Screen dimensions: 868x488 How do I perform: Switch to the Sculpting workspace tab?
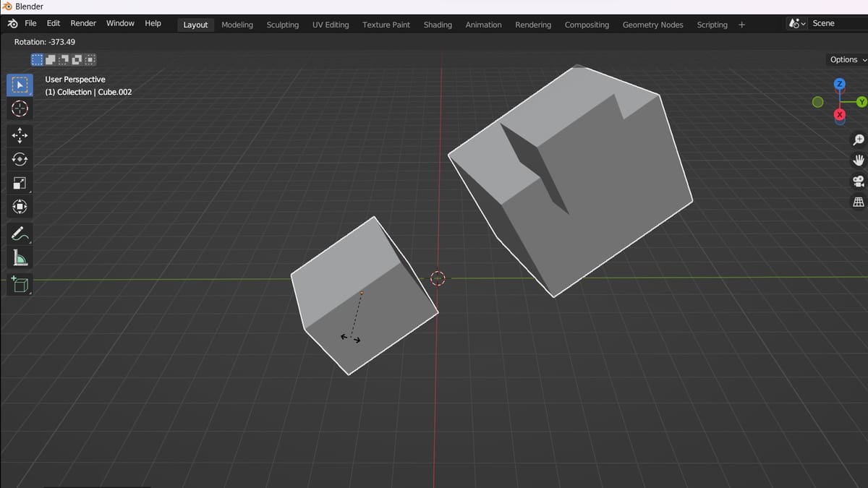282,25
